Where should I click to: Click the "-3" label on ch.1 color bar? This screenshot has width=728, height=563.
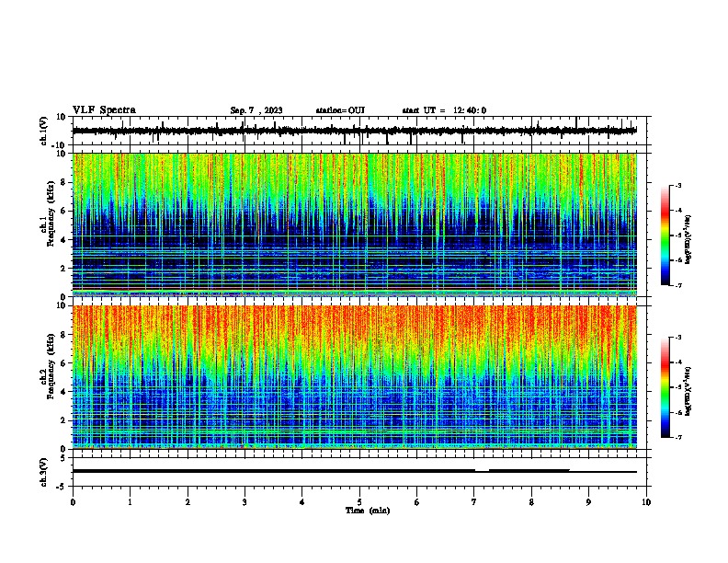677,186
